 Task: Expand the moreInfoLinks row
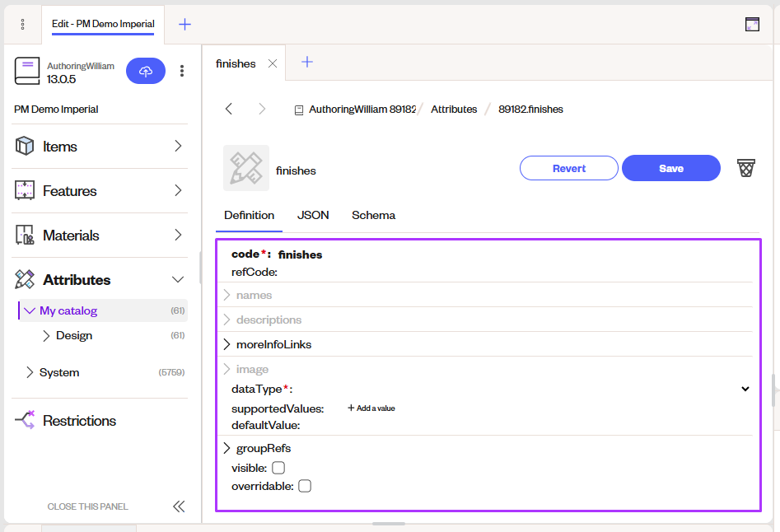tap(227, 344)
